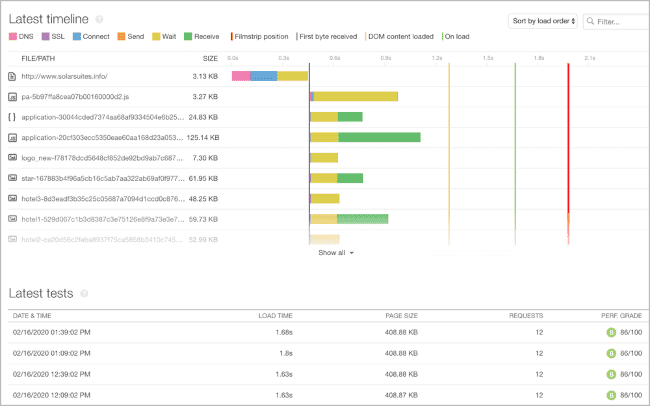This screenshot has width=650, height=406.
Task: Open the 02/16/2020 01:39:02 PM test result
Action: tap(50, 332)
